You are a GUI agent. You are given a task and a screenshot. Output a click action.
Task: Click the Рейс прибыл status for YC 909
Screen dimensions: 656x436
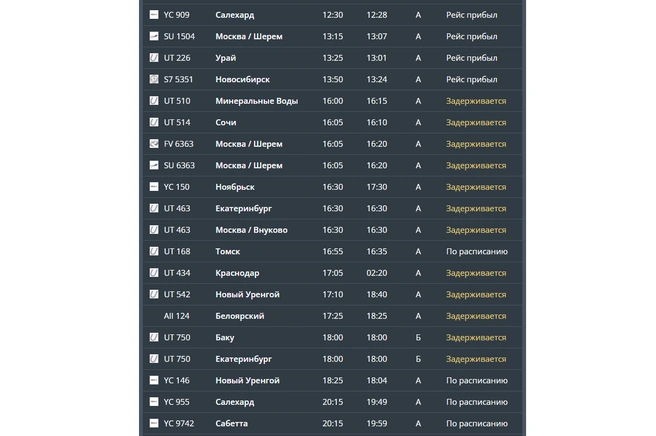(472, 15)
